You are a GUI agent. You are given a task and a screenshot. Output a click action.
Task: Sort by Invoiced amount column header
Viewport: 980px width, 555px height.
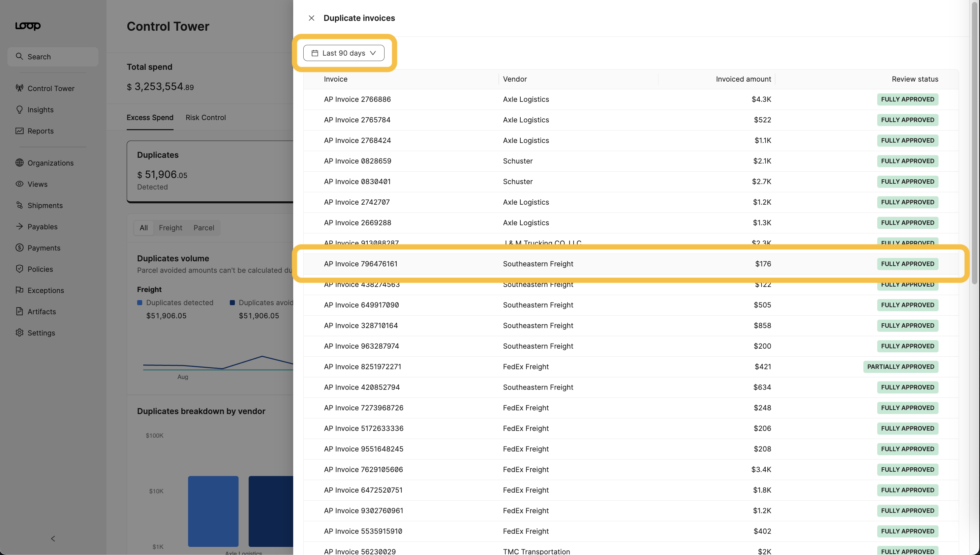pyautogui.click(x=743, y=79)
